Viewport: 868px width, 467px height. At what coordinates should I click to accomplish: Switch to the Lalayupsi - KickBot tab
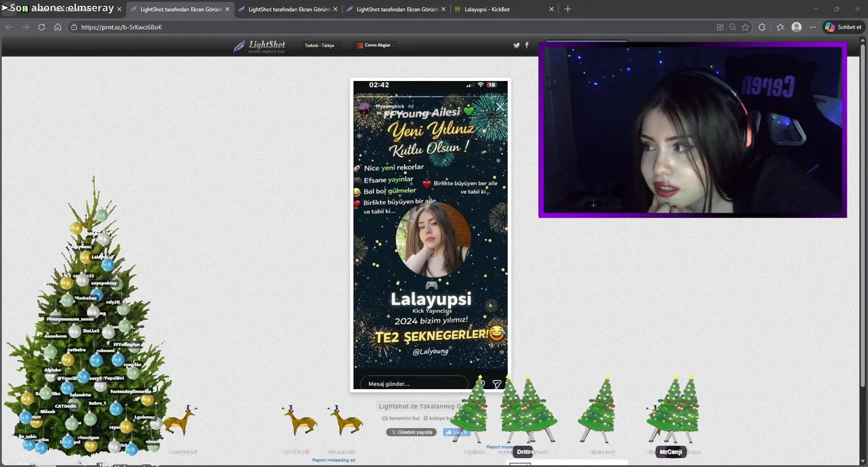(x=502, y=9)
